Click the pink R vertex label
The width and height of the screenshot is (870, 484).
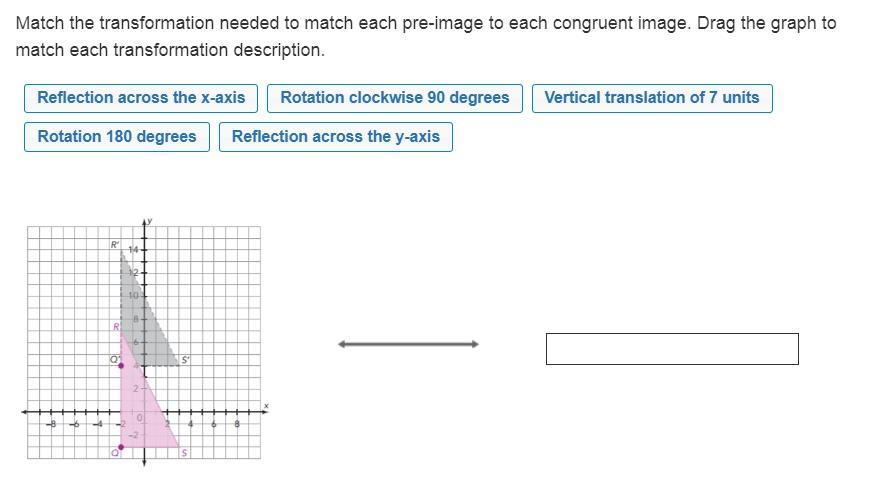116,327
